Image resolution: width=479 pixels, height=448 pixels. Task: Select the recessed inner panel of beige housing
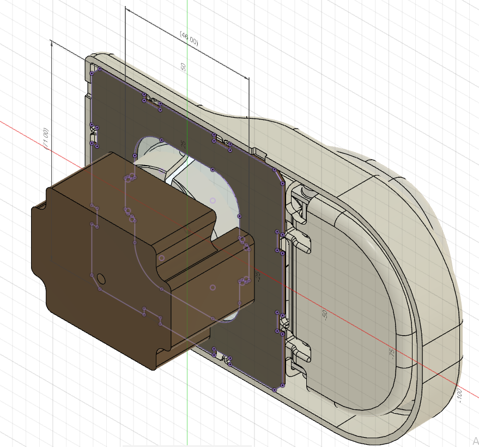(x=351, y=290)
